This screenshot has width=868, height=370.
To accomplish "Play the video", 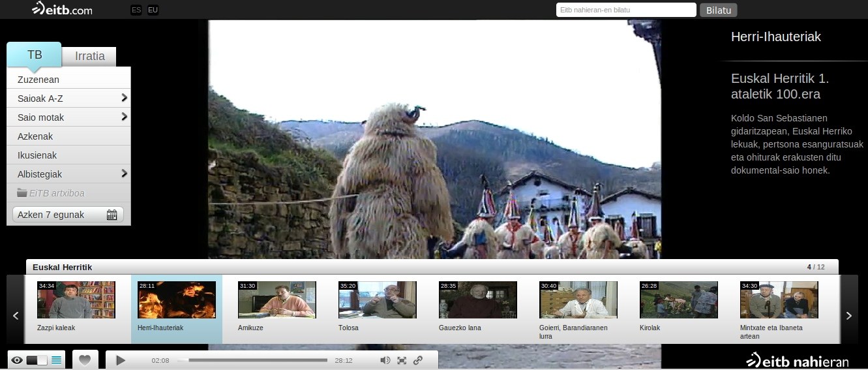I will click(120, 360).
